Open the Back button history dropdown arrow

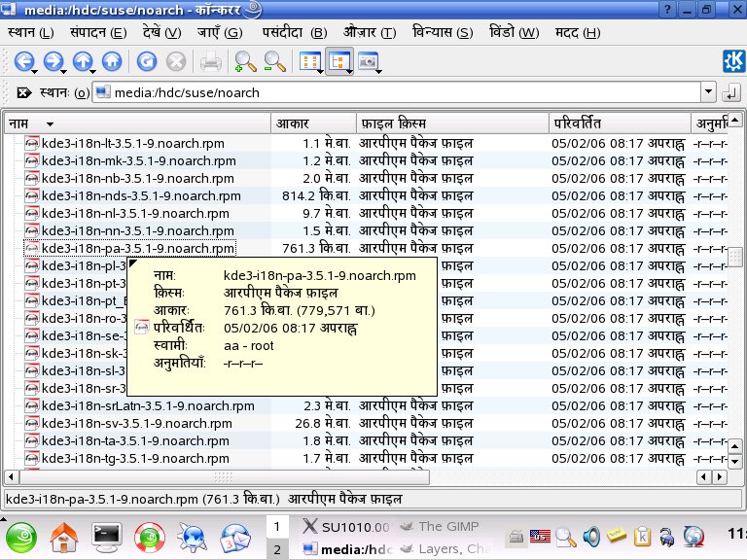tap(35, 71)
